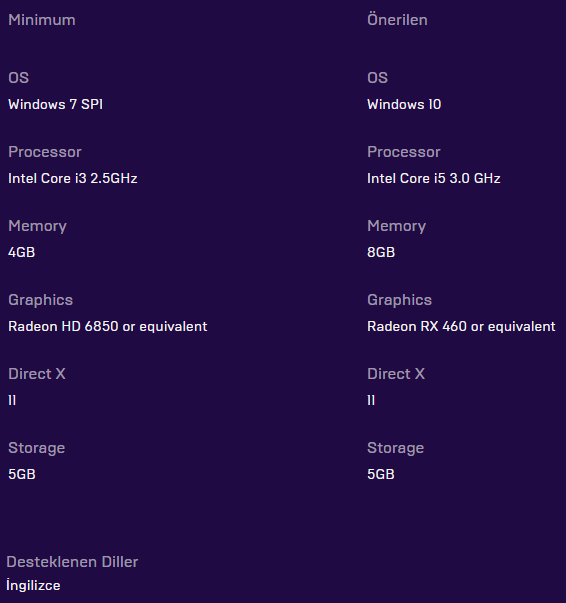Click Radeon RX 460 or equivalent text
Image resolution: width=566 pixels, height=603 pixels.
tap(461, 326)
